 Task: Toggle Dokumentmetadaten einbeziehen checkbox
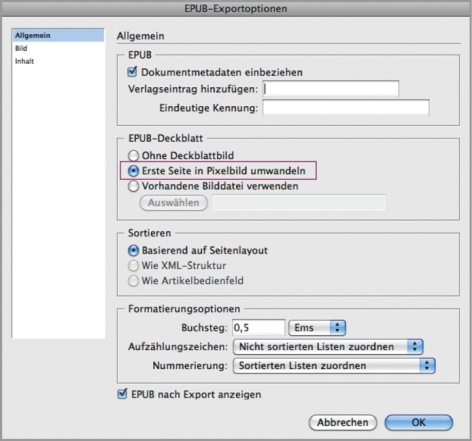click(x=133, y=71)
